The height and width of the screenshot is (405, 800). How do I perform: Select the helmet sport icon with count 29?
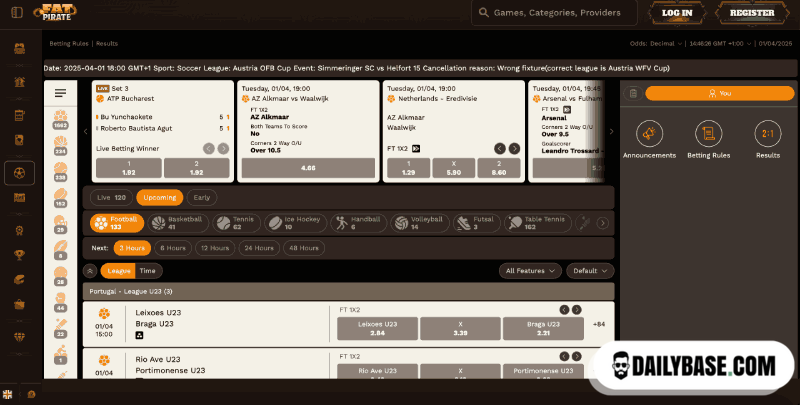[61, 224]
